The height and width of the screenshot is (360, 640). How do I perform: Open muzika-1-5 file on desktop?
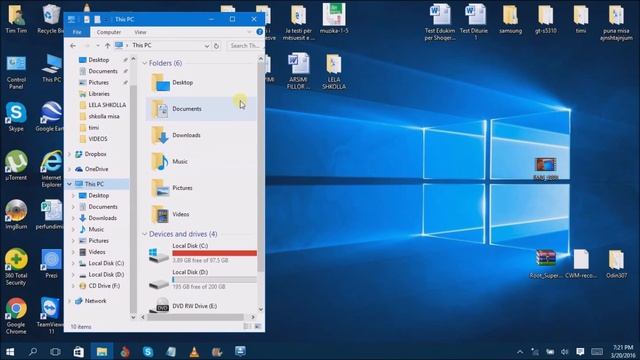coord(334,19)
